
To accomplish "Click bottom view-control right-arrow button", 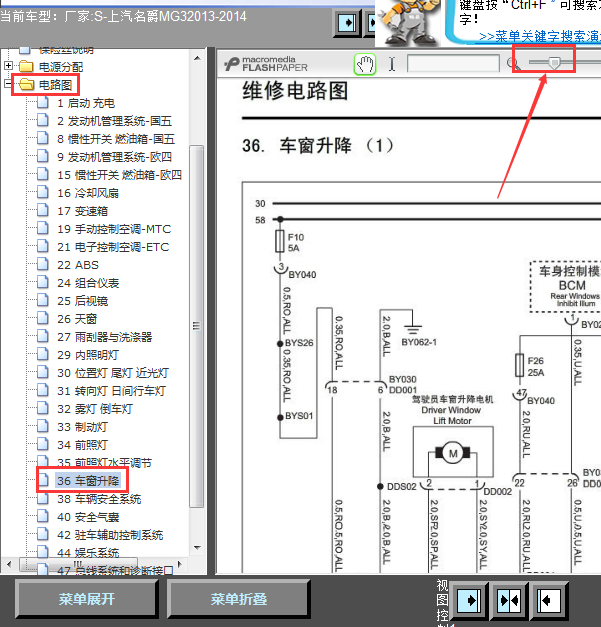I will coord(469,600).
